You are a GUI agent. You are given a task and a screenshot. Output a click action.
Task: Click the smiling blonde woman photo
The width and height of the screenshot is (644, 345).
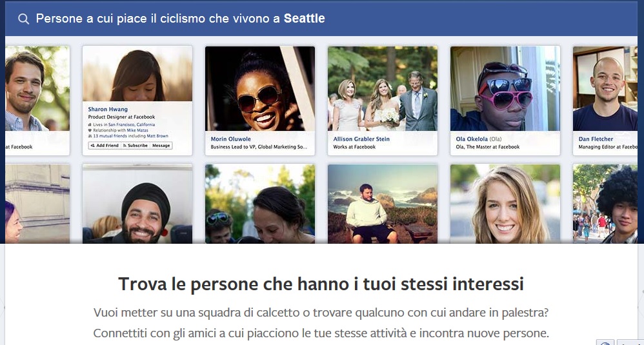(505, 204)
